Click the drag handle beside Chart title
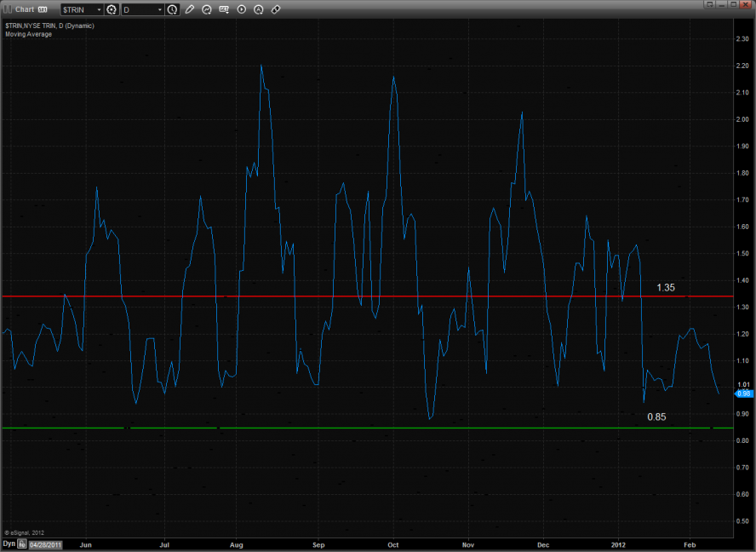 [8, 9]
